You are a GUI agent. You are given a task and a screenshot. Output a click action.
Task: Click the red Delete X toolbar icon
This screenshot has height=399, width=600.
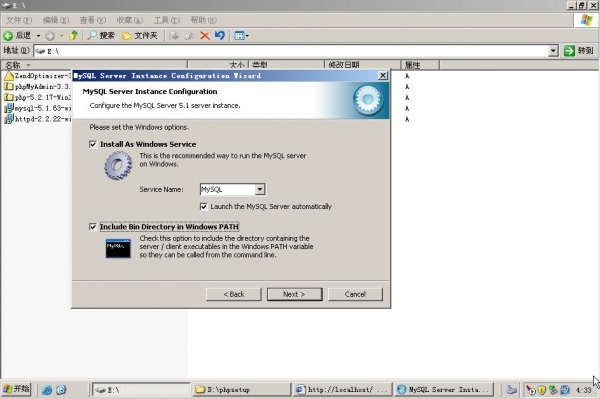click(205, 36)
